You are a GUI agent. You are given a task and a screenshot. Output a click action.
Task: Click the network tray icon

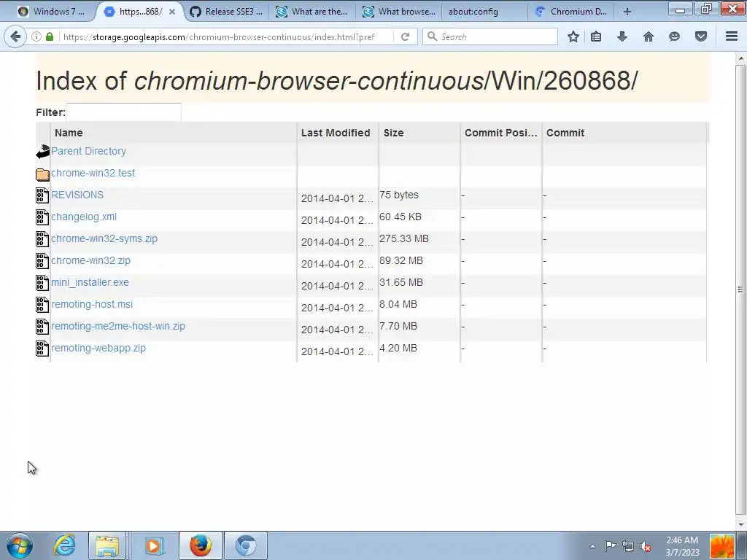pos(628,546)
